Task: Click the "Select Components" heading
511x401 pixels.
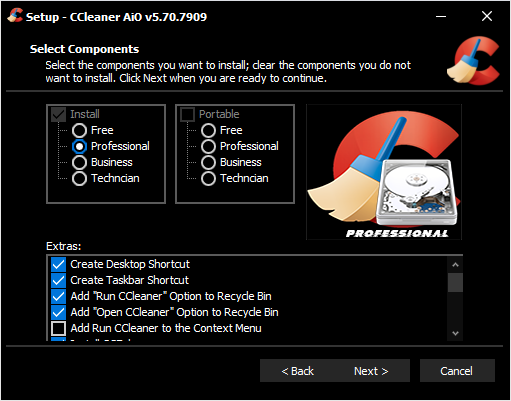Action: [84, 49]
